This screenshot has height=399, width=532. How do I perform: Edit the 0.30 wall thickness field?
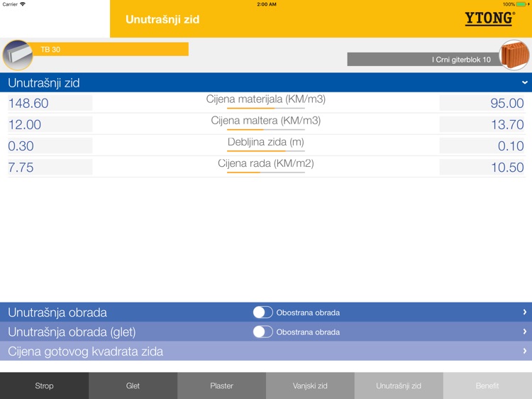50,146
